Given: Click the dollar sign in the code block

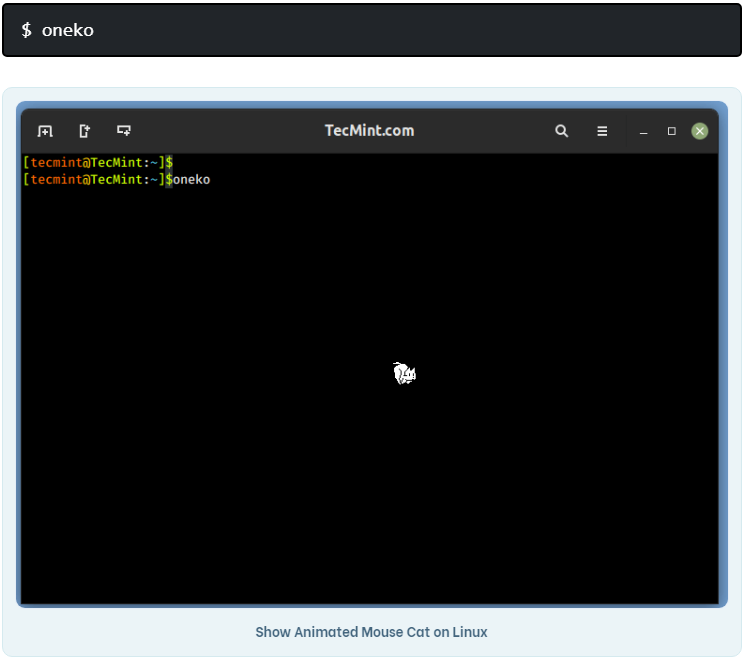Looking at the screenshot, I should pyautogui.click(x=27, y=30).
